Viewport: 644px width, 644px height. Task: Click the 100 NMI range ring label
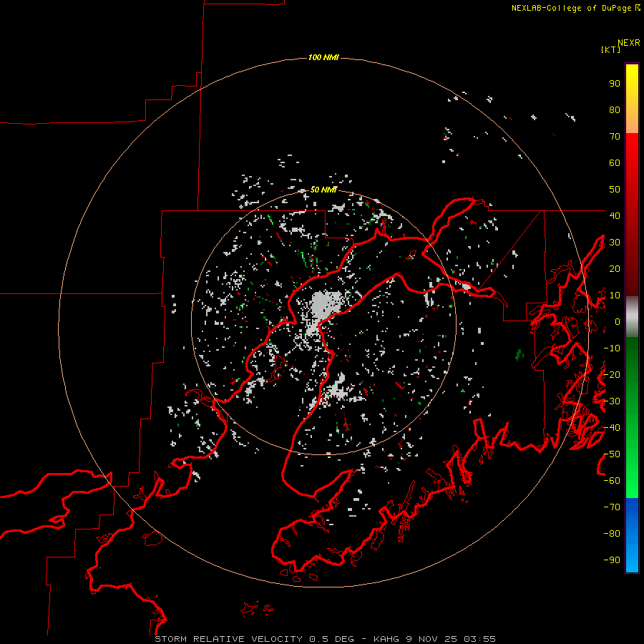click(x=323, y=57)
